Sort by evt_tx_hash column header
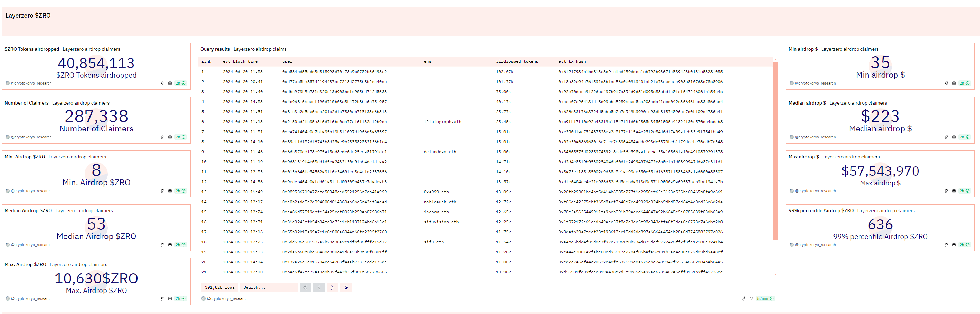Screen dimensions: 980x314 click(572, 61)
